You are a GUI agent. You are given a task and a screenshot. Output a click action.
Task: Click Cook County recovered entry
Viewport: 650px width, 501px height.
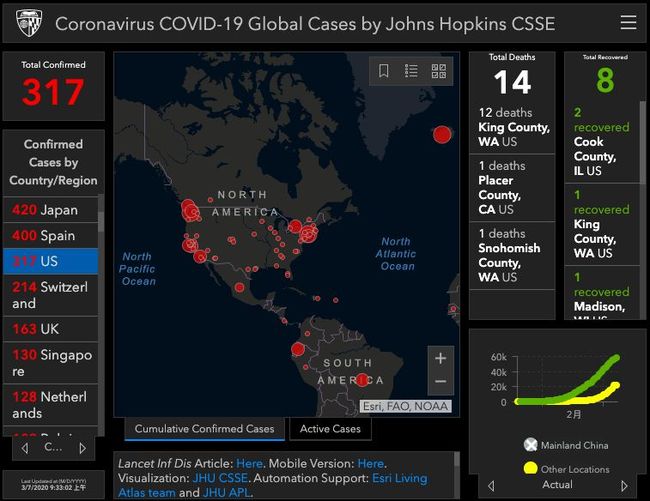click(x=602, y=141)
